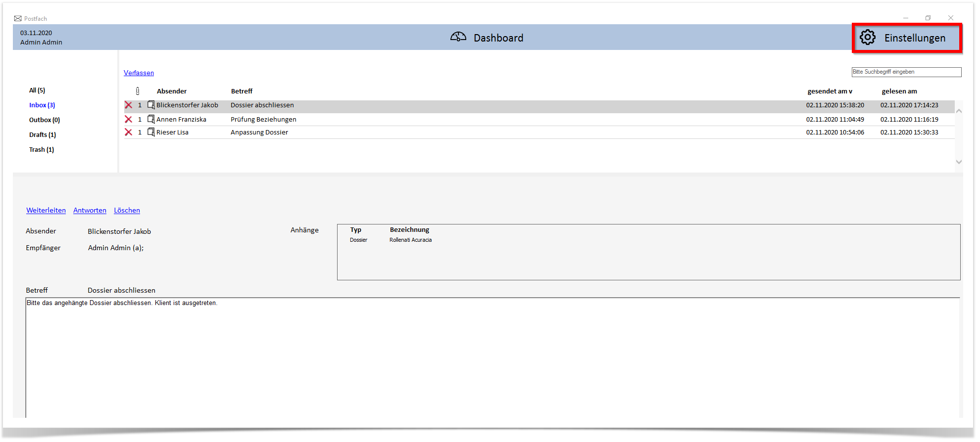Click attachment icon in Annen Franziska row
Image resolution: width=980 pixels, height=442 pixels.
151,119
